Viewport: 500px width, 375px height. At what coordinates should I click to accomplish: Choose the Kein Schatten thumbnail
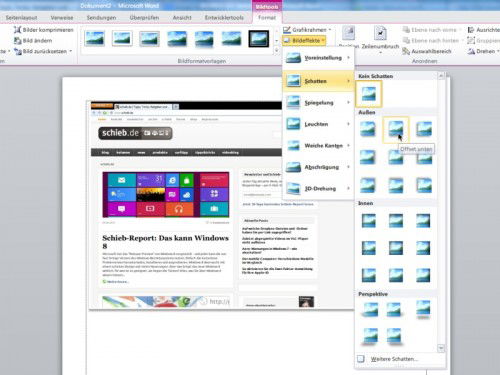pyautogui.click(x=369, y=94)
